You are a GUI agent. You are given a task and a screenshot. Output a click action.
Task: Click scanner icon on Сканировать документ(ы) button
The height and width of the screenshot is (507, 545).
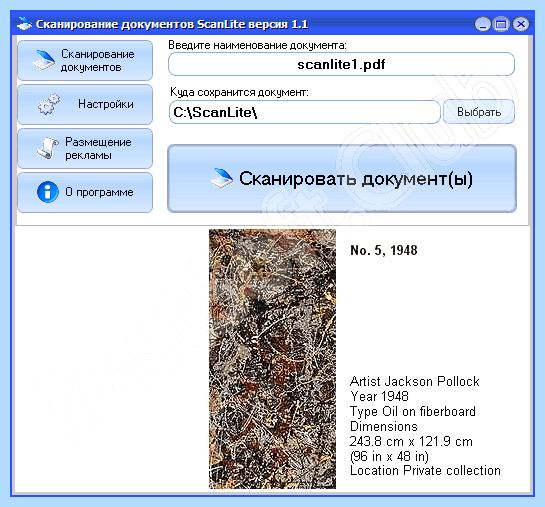pyautogui.click(x=222, y=178)
